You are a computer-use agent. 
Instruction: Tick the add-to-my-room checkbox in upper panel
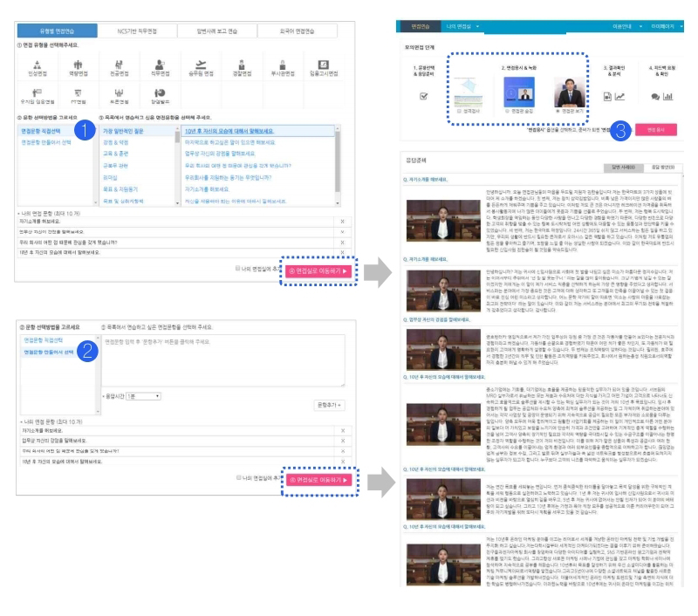click(237, 269)
